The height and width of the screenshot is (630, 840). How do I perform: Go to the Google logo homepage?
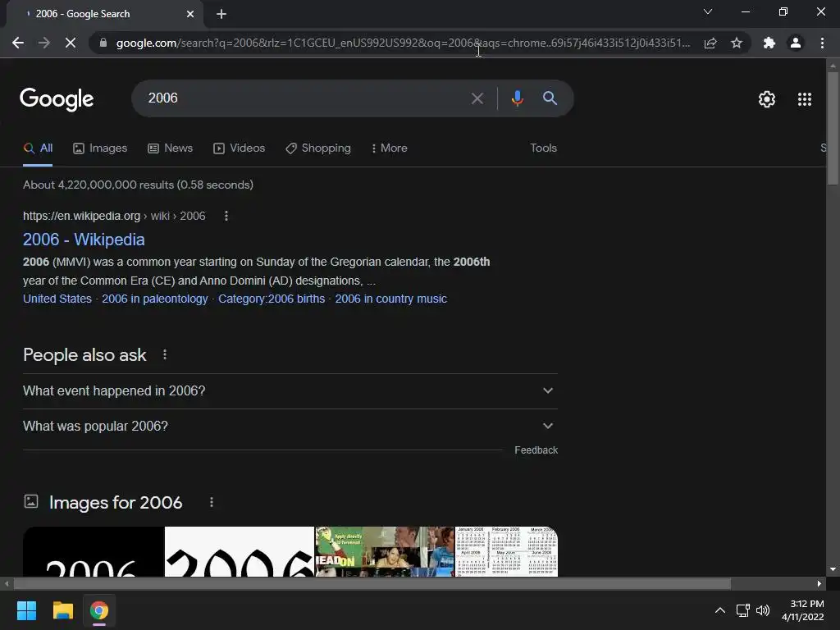(x=57, y=99)
